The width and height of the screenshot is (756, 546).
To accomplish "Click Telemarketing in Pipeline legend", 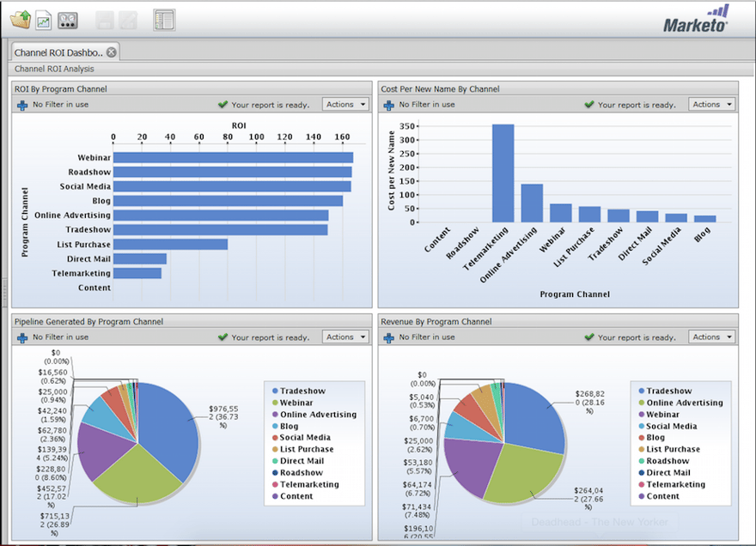I will tap(309, 484).
